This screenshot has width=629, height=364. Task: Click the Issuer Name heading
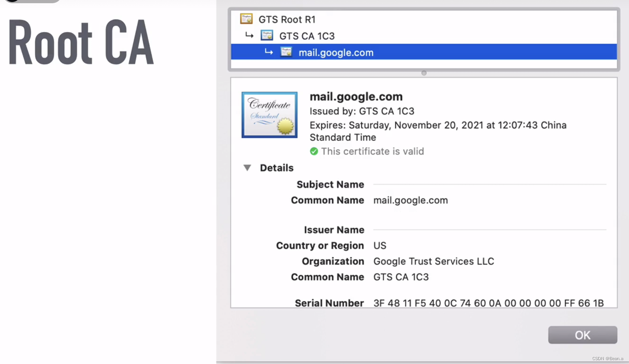pos(334,230)
